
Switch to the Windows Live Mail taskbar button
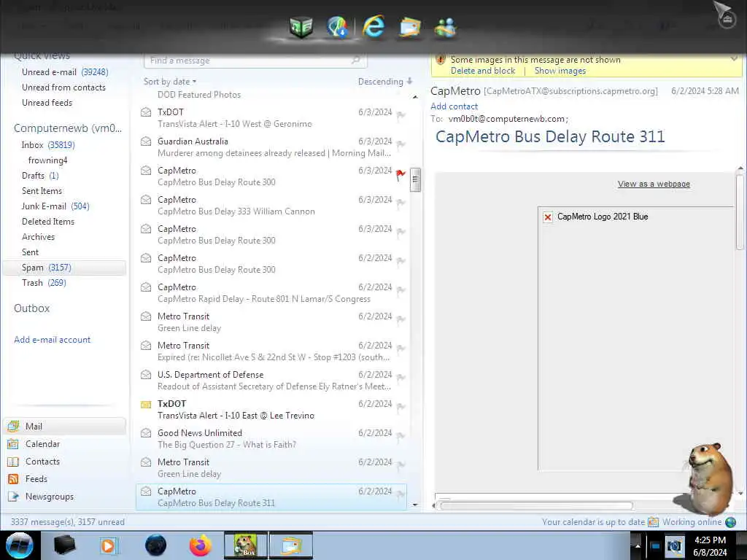pyautogui.click(x=292, y=545)
